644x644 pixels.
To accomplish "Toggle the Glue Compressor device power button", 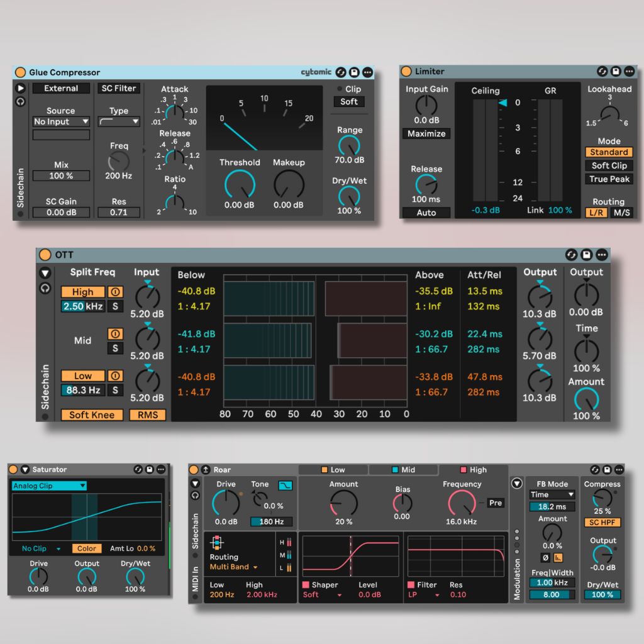I will (20, 72).
